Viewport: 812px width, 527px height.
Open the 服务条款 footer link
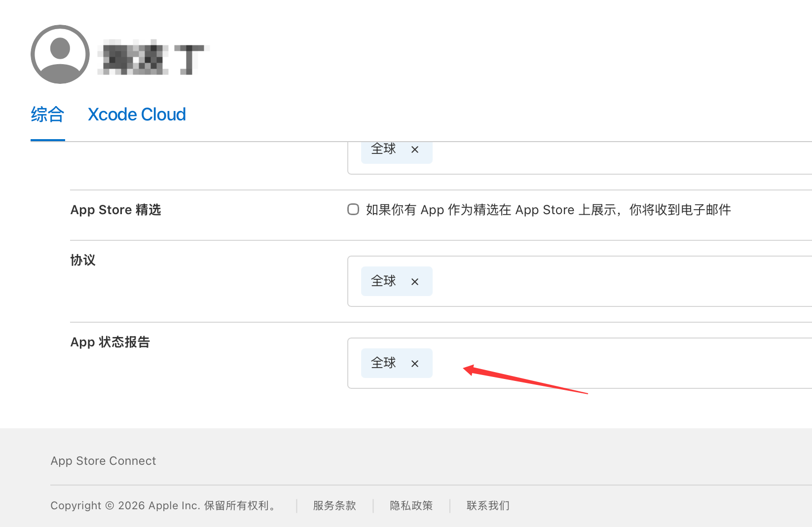334,506
